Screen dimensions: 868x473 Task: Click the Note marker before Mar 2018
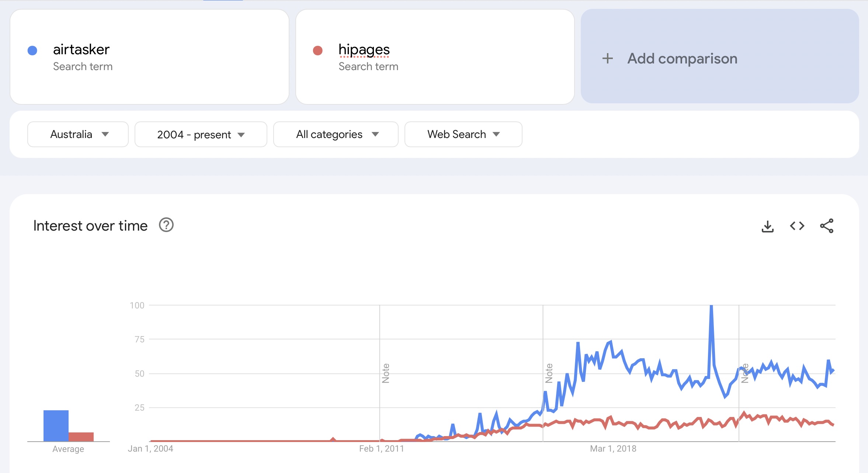click(549, 373)
